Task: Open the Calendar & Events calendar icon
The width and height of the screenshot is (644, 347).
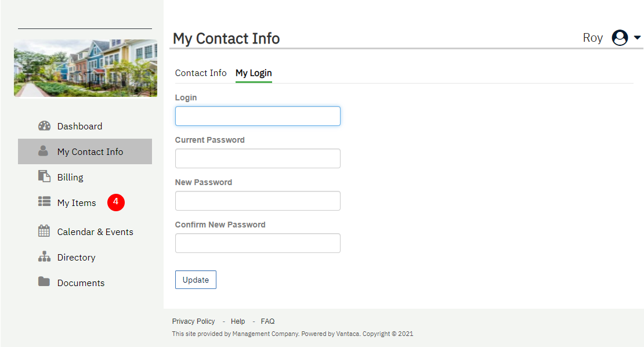Action: point(44,231)
